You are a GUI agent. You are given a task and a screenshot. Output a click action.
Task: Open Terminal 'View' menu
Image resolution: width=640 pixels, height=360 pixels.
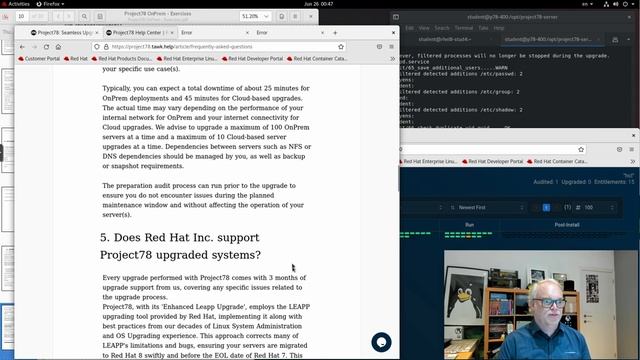tap(424, 28)
